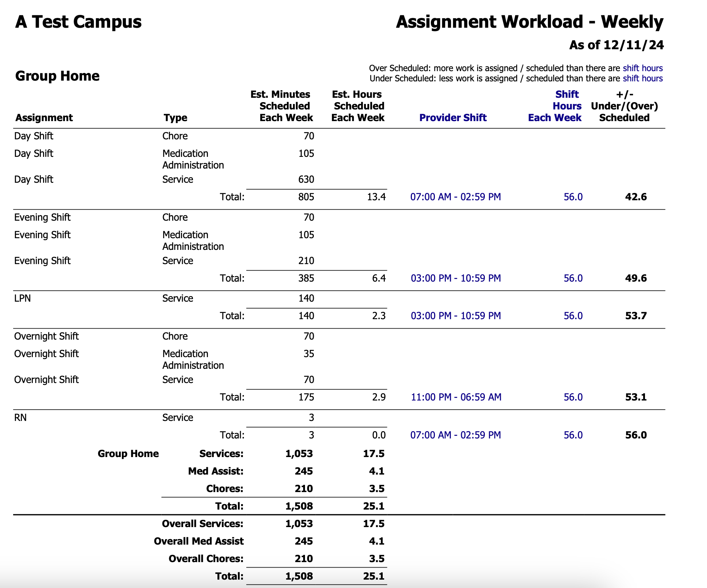Click Overnight 11:00 PM - 06:59 AM shift
Image resolution: width=707 pixels, height=588 pixels.
(x=456, y=397)
